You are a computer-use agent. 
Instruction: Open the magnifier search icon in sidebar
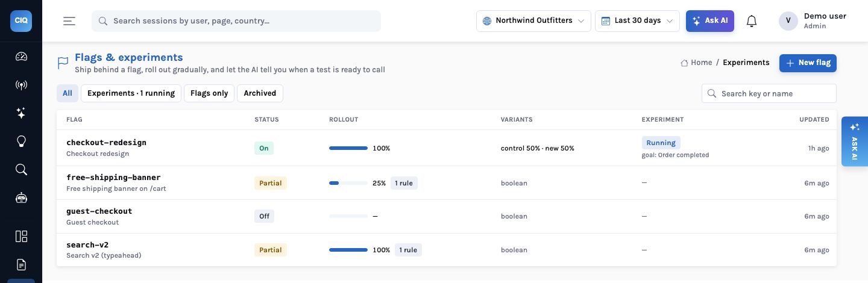coord(21,169)
